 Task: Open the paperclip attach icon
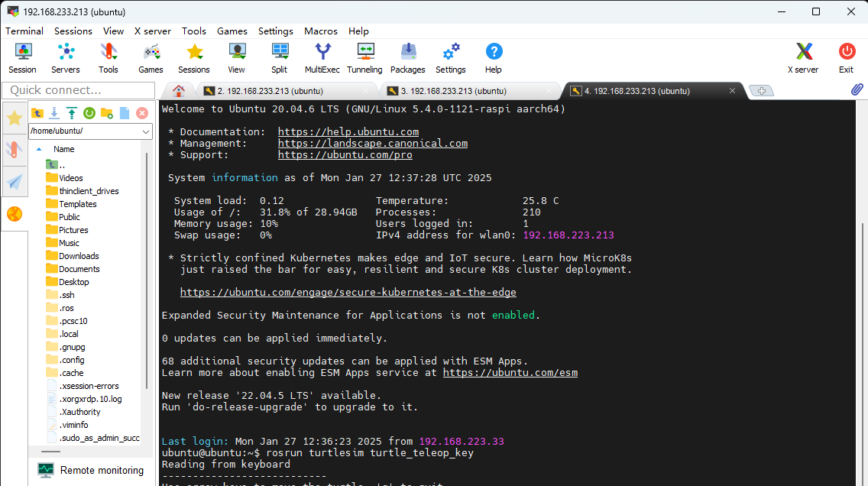[x=857, y=90]
